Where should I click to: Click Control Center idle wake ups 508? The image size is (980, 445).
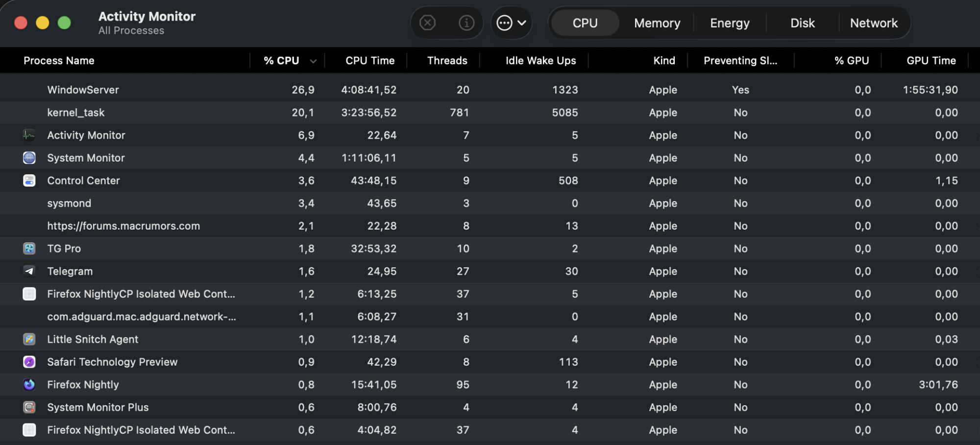pyautogui.click(x=568, y=181)
